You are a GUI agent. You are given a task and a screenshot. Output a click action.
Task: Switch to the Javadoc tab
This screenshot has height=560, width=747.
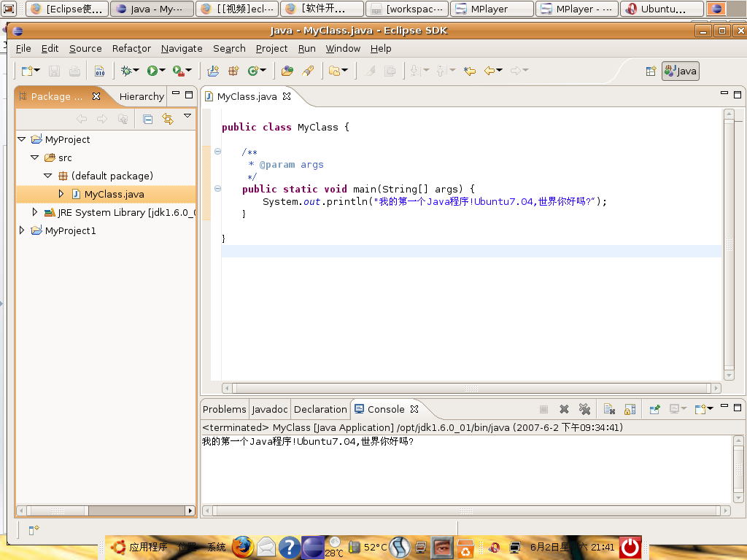point(270,409)
